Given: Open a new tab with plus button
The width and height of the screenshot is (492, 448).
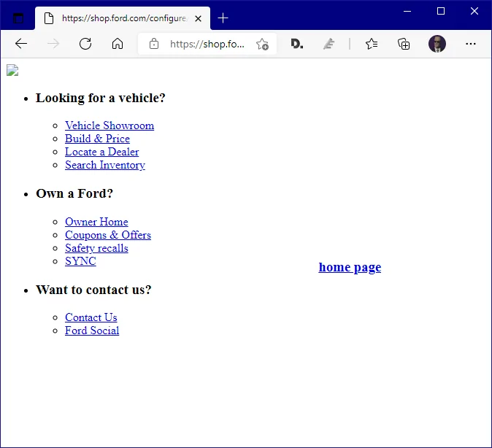Looking at the screenshot, I should 223,18.
